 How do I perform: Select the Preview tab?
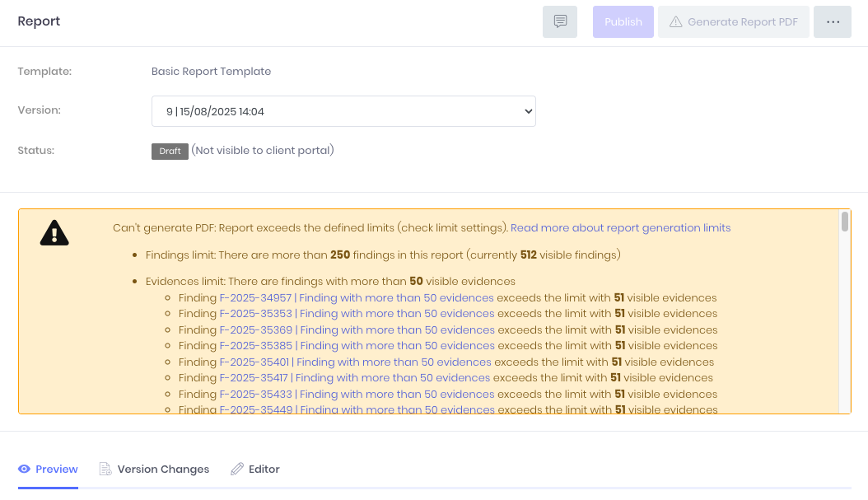pos(56,469)
